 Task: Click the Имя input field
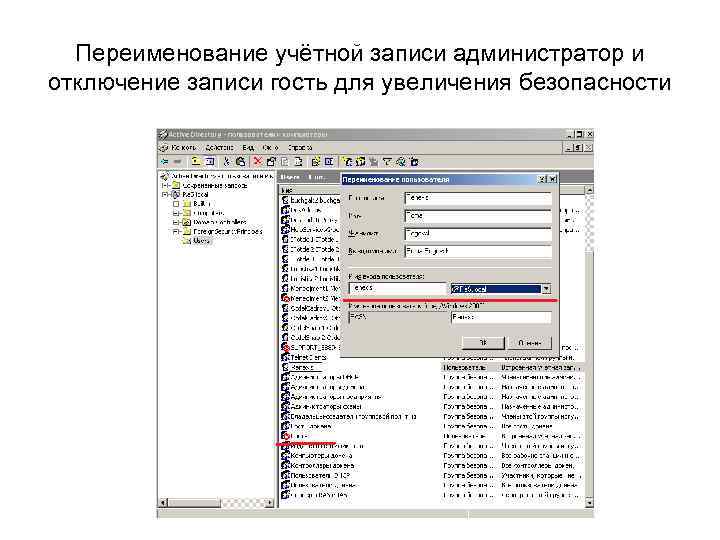point(478,216)
